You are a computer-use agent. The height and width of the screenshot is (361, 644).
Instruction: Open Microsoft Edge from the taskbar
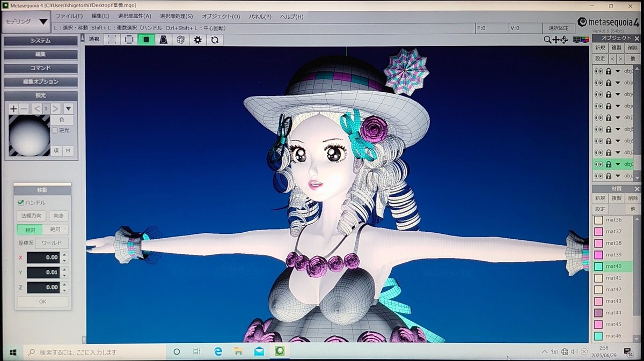pyautogui.click(x=218, y=352)
